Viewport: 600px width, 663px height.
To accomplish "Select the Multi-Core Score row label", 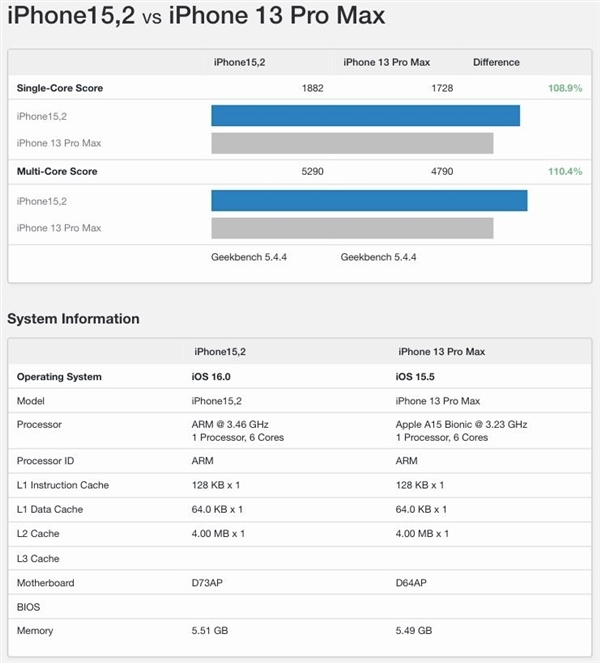I will (57, 171).
